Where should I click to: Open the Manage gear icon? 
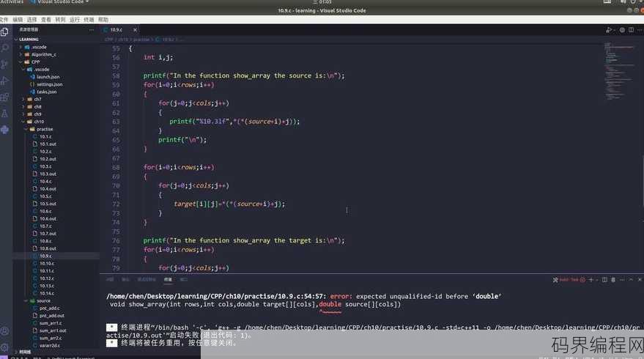(x=4, y=347)
